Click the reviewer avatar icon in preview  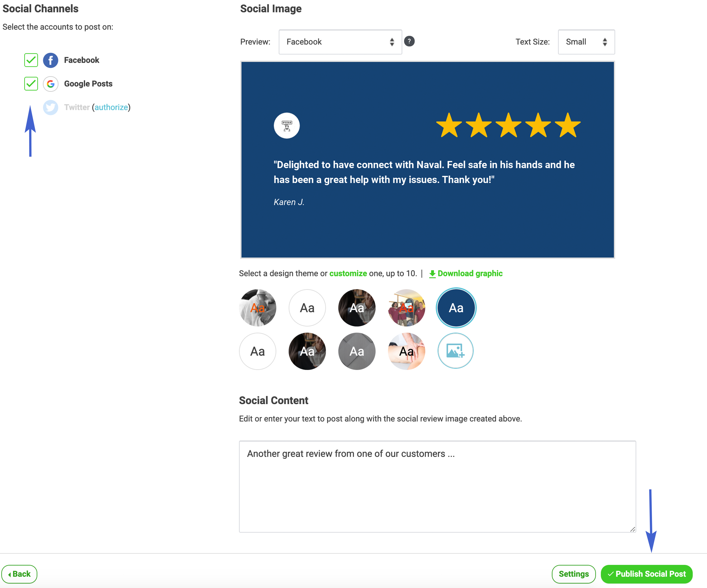[x=286, y=126]
